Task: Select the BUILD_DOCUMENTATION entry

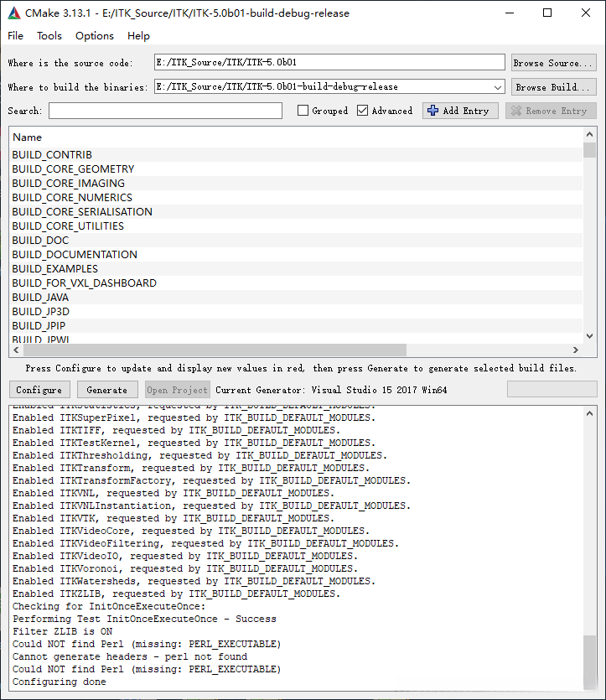Action: [297, 255]
